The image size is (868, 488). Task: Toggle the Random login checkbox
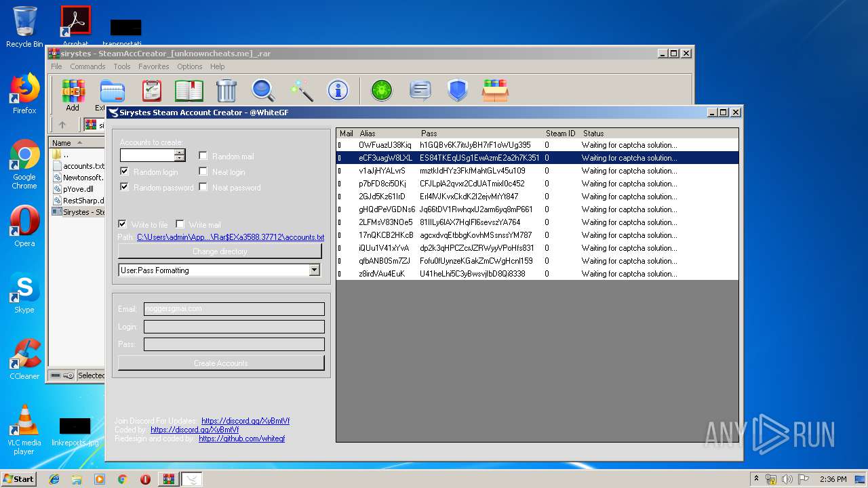pos(124,171)
